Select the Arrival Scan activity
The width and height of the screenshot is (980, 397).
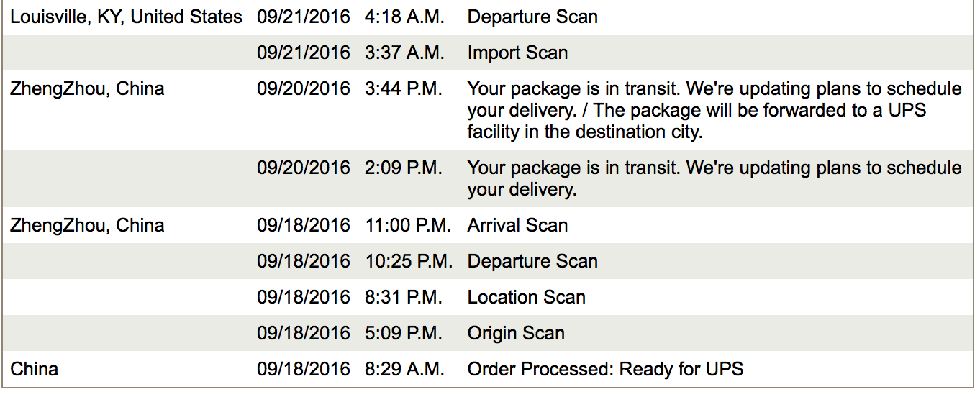[x=517, y=226]
